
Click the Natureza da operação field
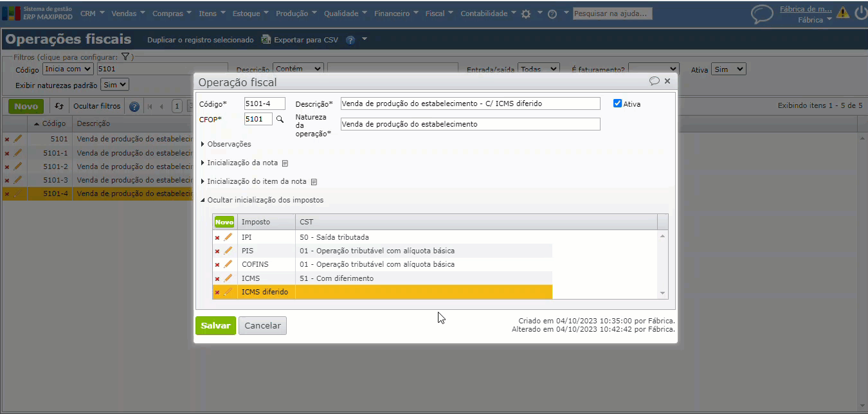[470, 124]
